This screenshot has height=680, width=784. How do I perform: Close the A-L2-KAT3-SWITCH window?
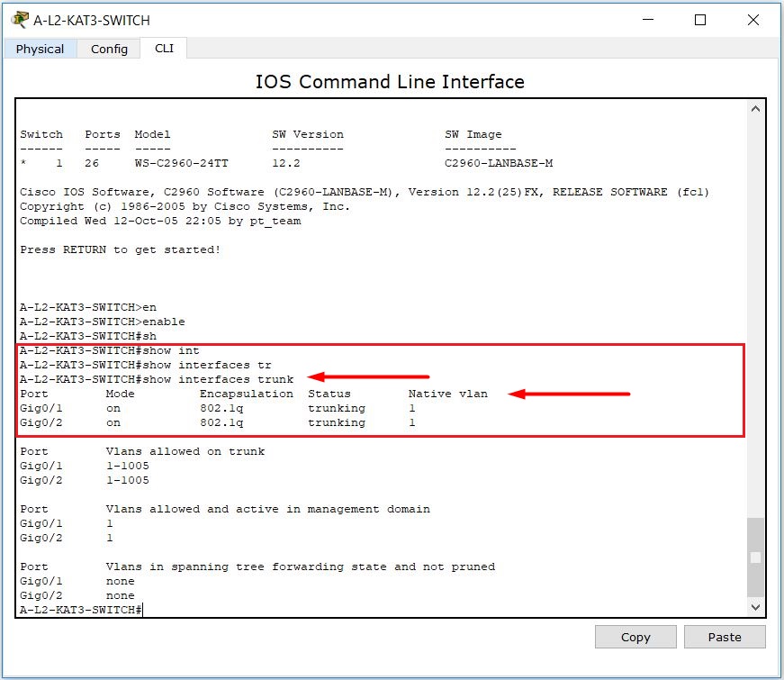coord(753,20)
